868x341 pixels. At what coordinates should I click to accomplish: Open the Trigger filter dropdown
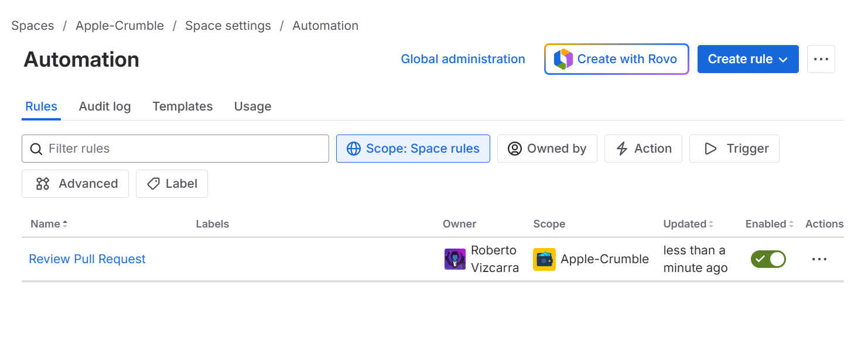(x=734, y=149)
